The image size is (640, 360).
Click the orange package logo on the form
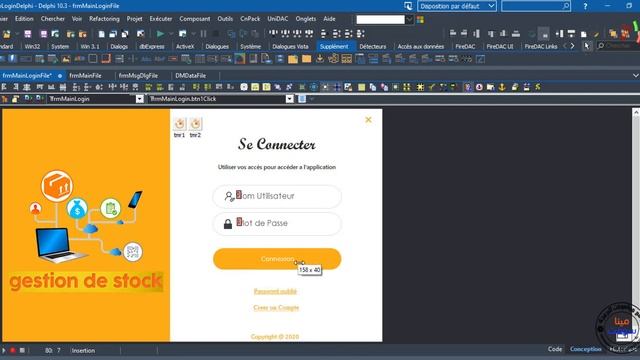coord(57,186)
